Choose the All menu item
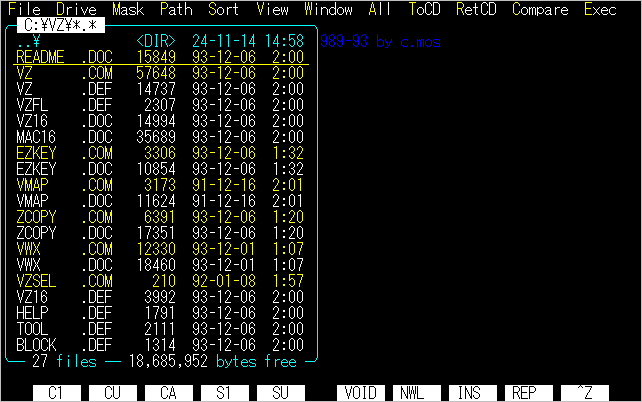This screenshot has height=402, width=642. coord(380,9)
